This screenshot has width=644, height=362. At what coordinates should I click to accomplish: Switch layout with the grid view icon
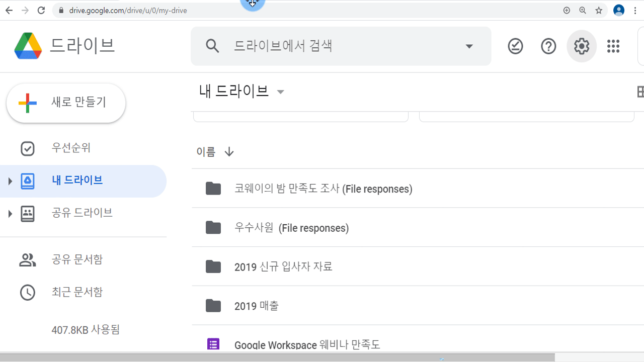[x=640, y=92]
